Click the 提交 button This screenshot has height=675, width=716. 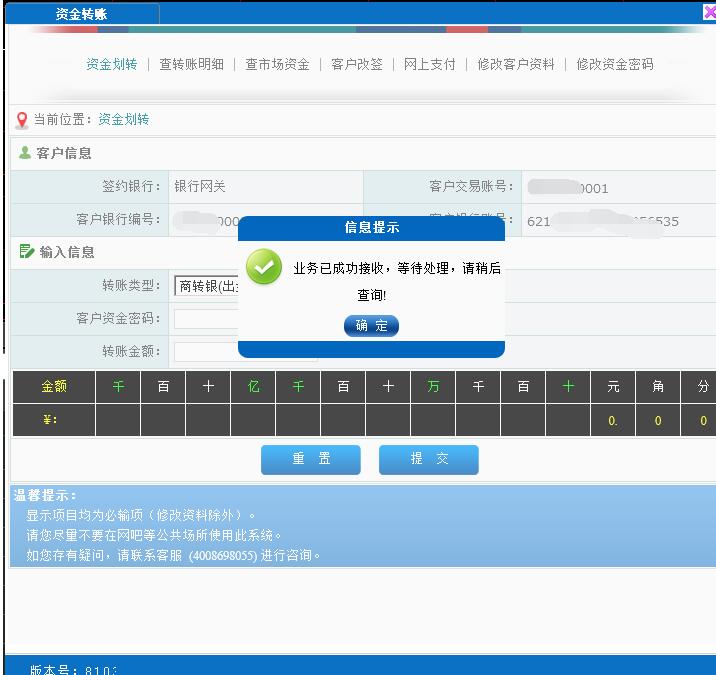coord(429,459)
